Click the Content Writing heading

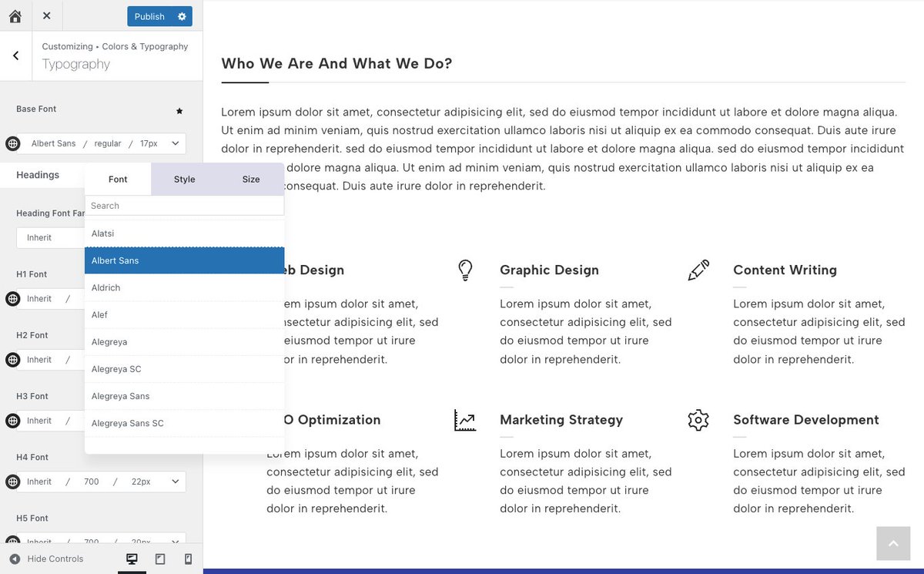click(785, 270)
